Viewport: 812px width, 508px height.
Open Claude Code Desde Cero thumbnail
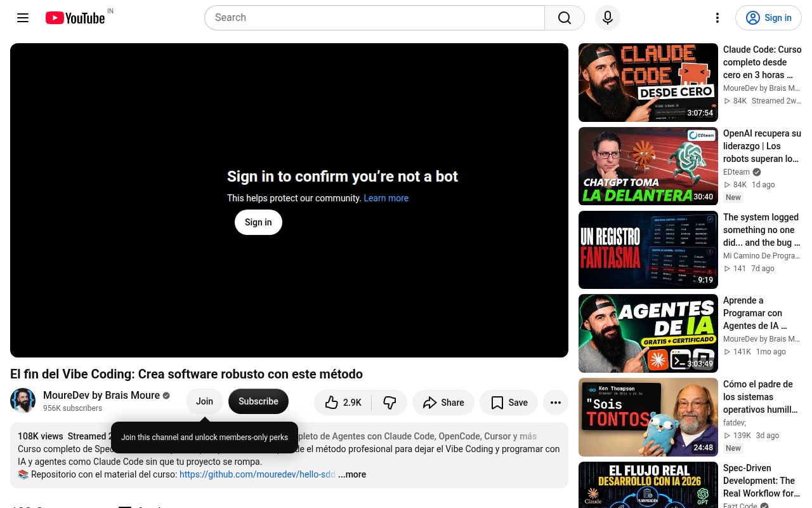click(648, 83)
